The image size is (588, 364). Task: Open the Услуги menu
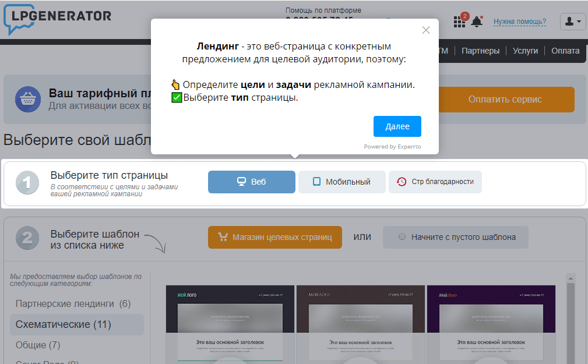click(525, 51)
